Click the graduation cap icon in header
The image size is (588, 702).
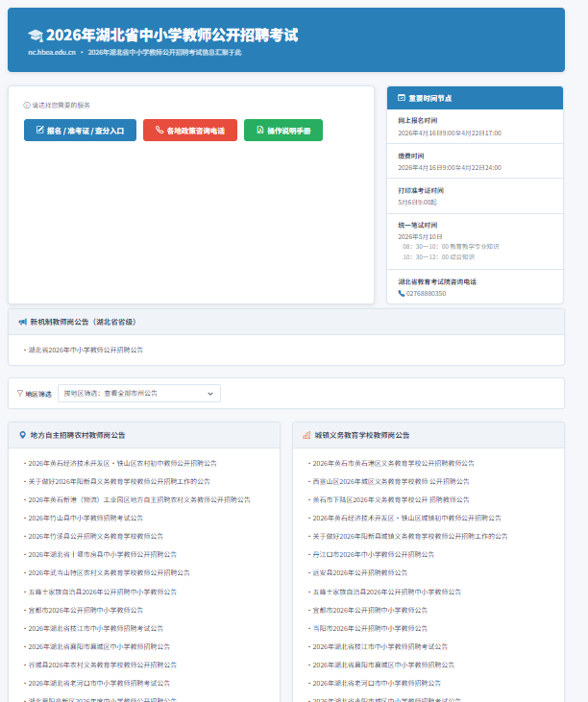36,36
